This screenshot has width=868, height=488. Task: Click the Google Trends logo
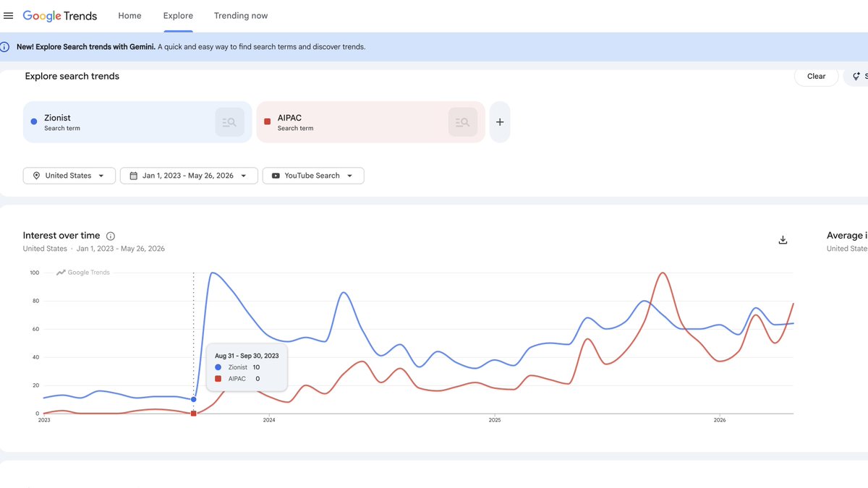59,15
